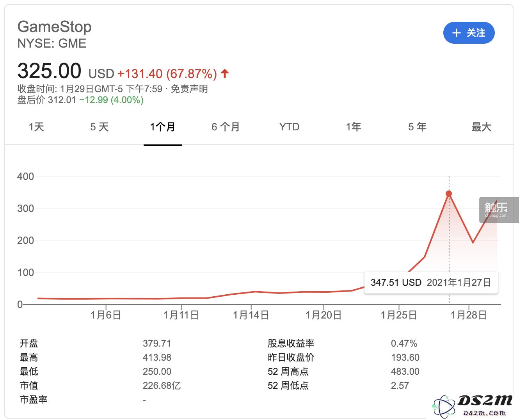Image resolution: width=519 pixels, height=420 pixels.
Task: Click the 1月20日 axis label
Action: tap(323, 315)
